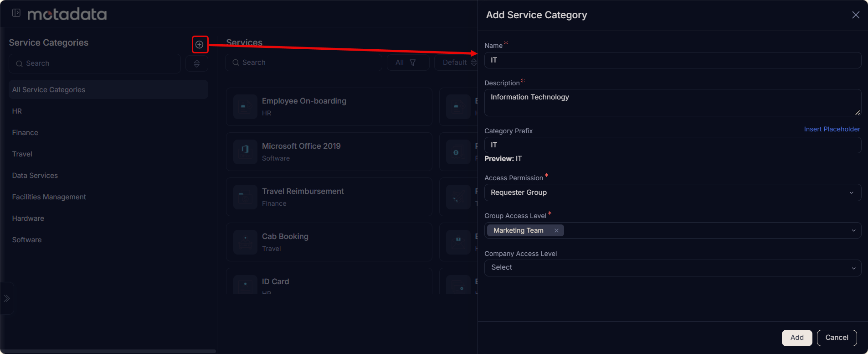Screen dimensions: 868x354
Task: Select the Facilities Management category
Action: [49, 197]
